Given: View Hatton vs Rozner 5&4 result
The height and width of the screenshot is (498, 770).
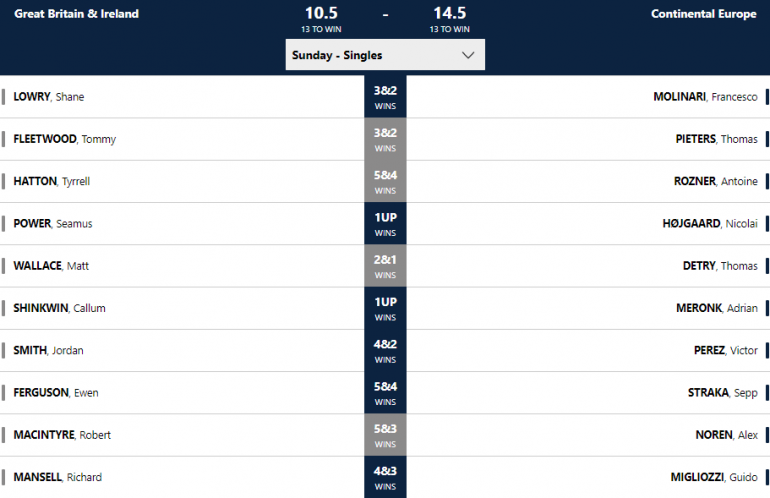Looking at the screenshot, I should [x=385, y=181].
